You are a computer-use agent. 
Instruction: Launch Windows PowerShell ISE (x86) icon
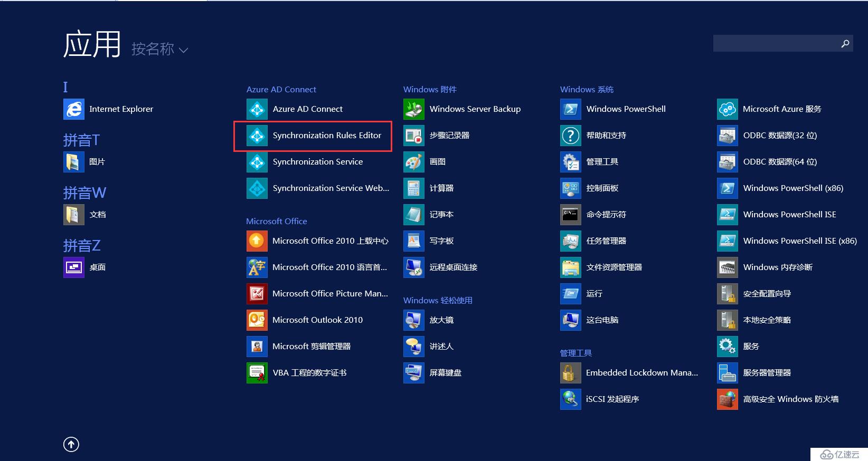tap(728, 241)
